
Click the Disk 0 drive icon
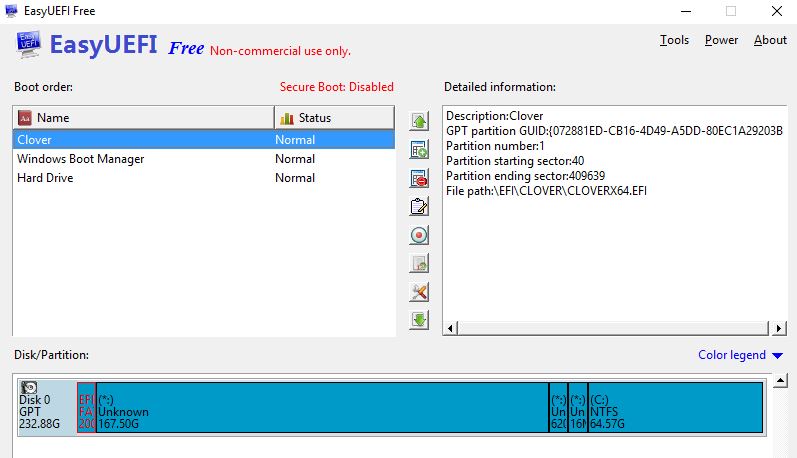click(29, 387)
